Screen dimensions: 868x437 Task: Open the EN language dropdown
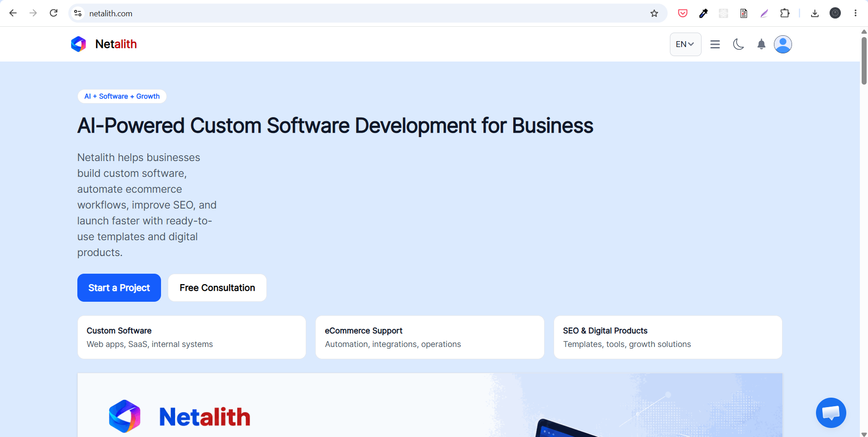tap(685, 44)
